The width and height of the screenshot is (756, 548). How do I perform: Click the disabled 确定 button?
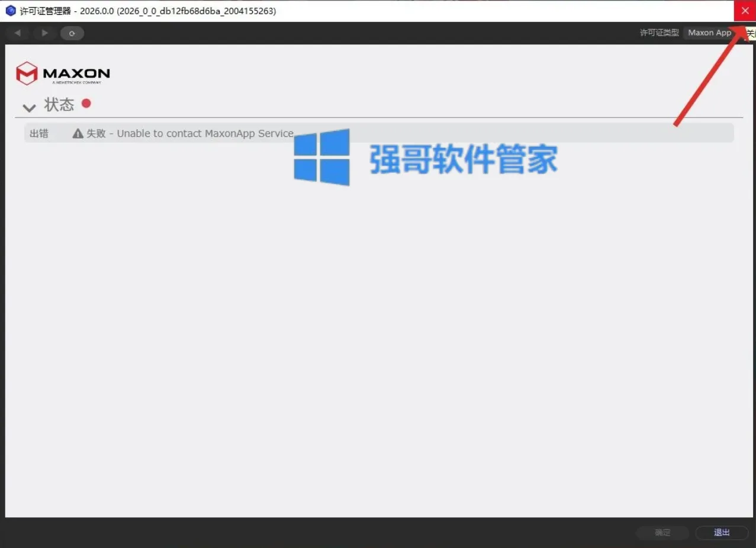coord(662,533)
